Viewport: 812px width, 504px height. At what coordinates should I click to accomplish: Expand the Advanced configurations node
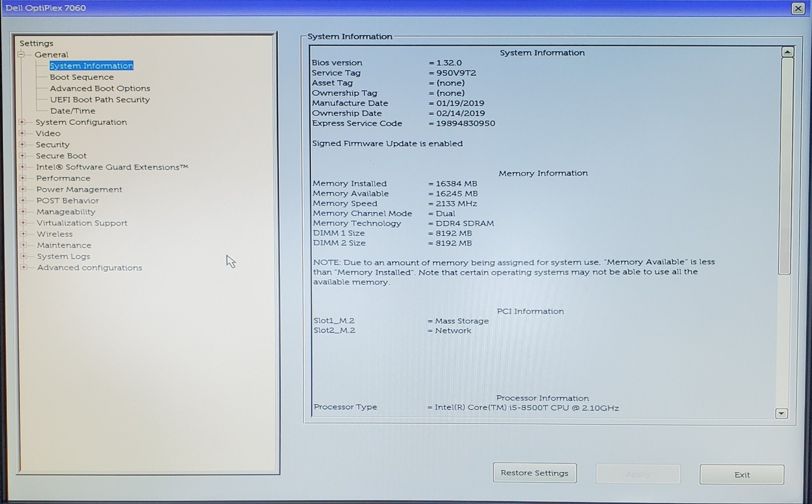[x=23, y=267]
